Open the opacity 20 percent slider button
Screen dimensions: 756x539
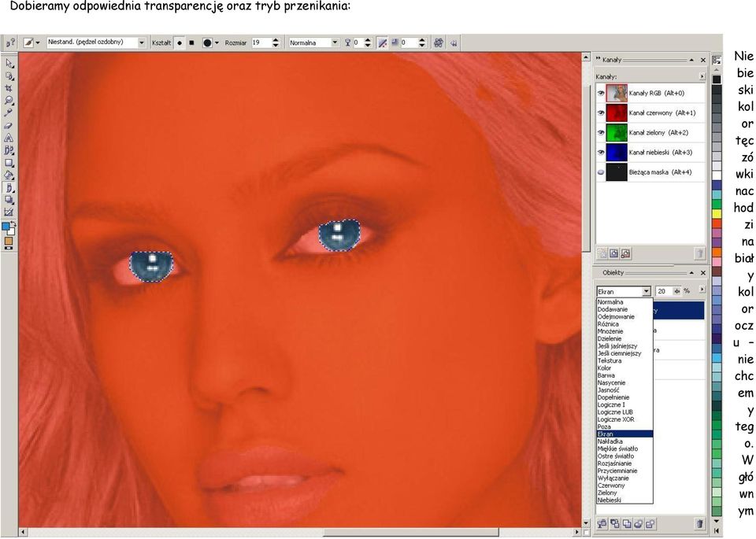pyautogui.click(x=677, y=291)
